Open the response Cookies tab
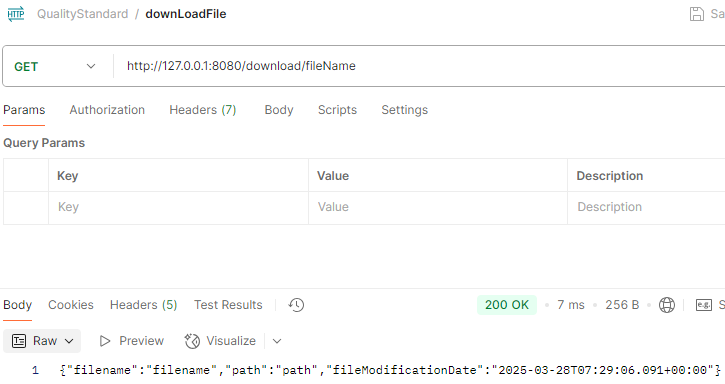 [71, 305]
